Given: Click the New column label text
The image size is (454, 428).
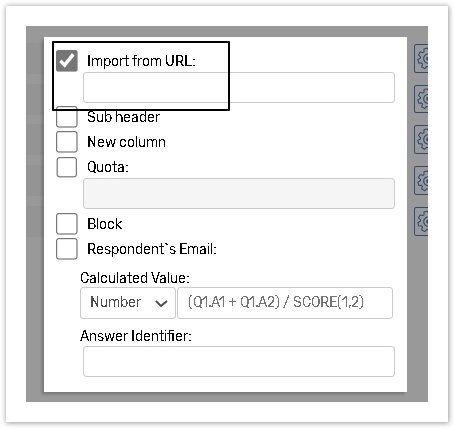Looking at the screenshot, I should click(x=126, y=142).
